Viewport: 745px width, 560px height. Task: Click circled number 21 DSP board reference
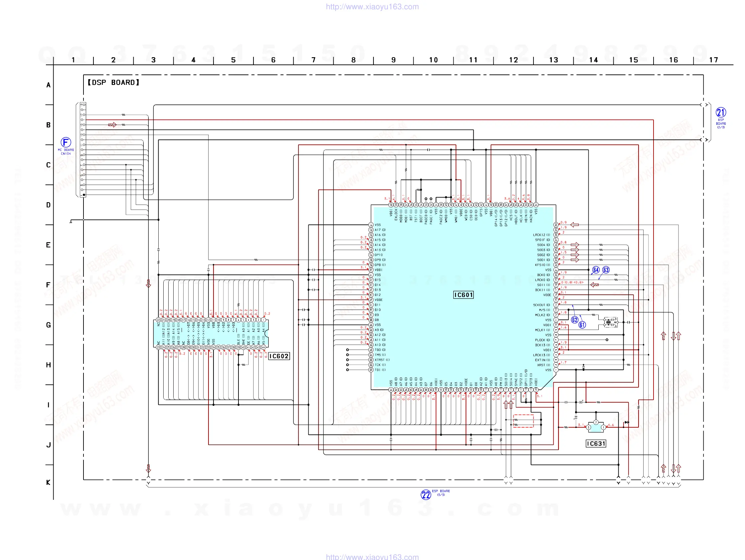[x=720, y=112]
